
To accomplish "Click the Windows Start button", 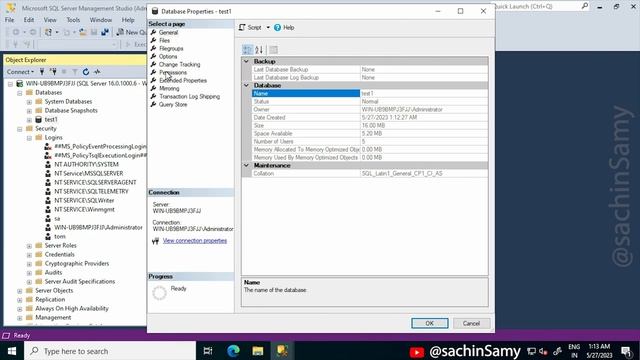I will tap(12, 351).
